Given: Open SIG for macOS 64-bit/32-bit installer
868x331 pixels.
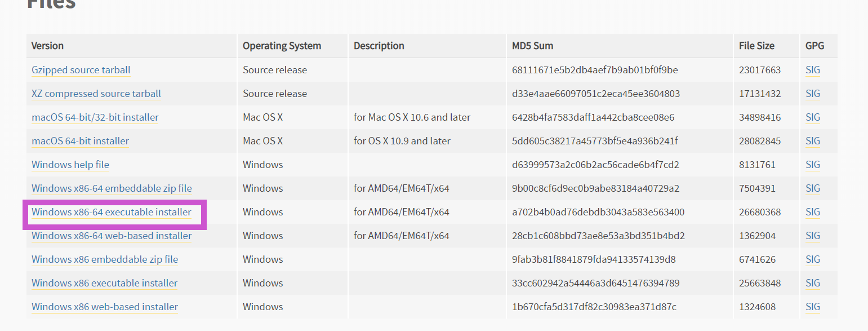Looking at the screenshot, I should (x=813, y=117).
